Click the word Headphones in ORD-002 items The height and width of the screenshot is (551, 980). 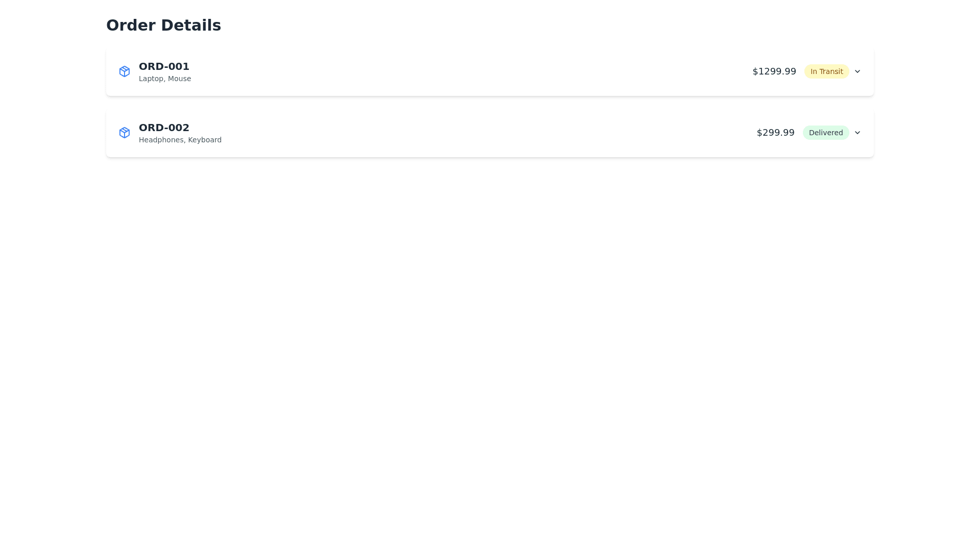click(x=161, y=140)
